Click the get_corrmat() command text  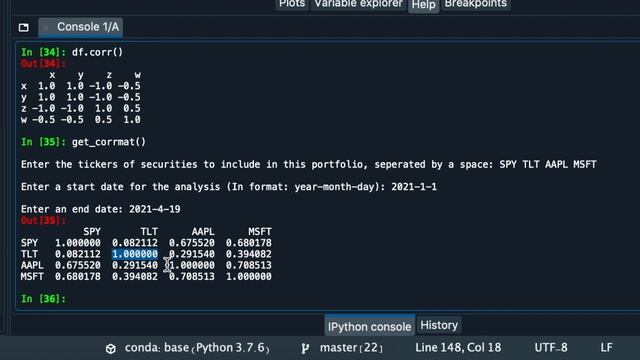click(109, 142)
